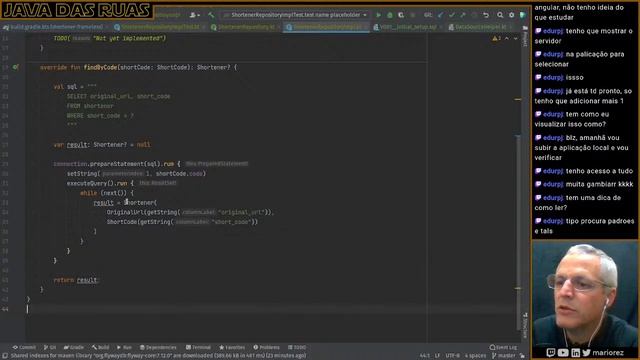Viewport: 640px width, 360px height.
Task: Switch to V001 initial setup sql tab
Action: (x=408, y=27)
